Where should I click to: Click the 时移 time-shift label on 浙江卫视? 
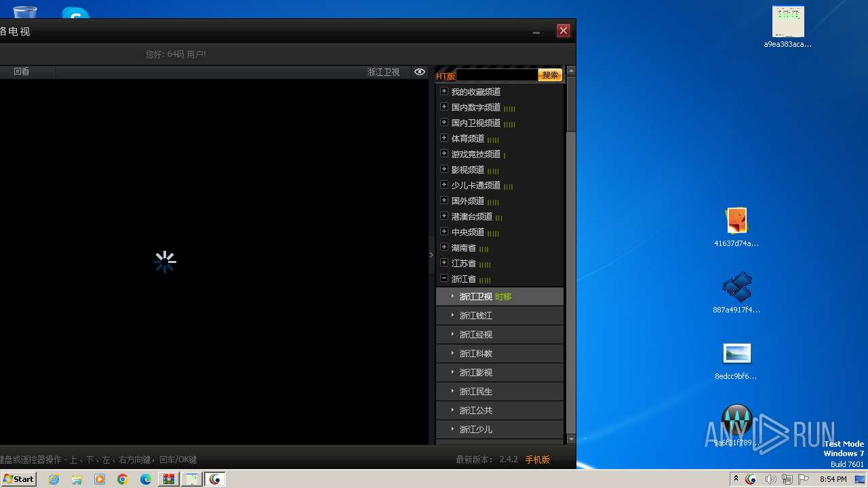point(503,297)
